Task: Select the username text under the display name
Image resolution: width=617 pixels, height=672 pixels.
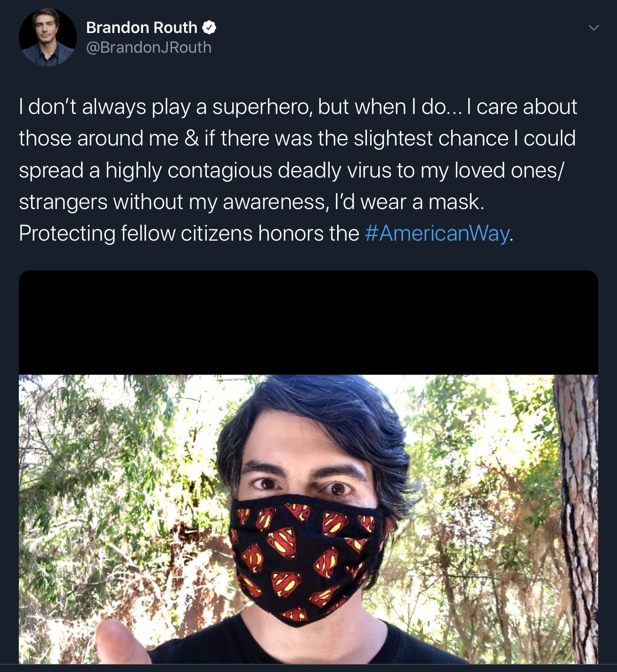Action: coord(147,47)
